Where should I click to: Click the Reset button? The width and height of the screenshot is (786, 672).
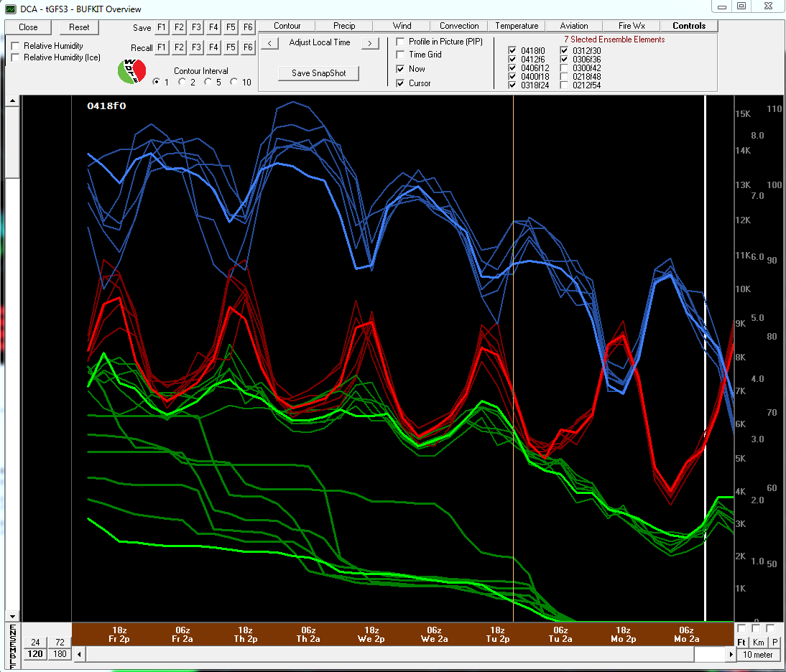click(79, 27)
